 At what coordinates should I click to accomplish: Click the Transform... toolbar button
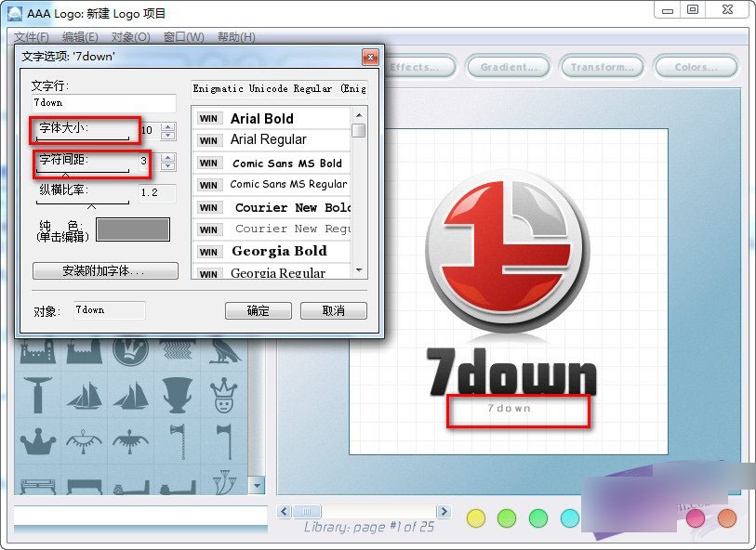(603, 68)
